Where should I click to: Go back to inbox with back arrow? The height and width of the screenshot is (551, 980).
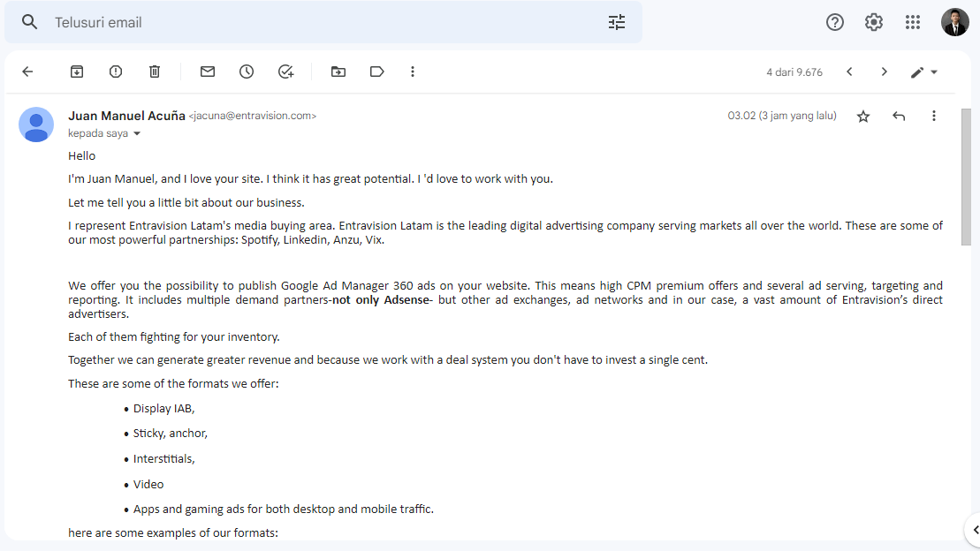point(27,72)
